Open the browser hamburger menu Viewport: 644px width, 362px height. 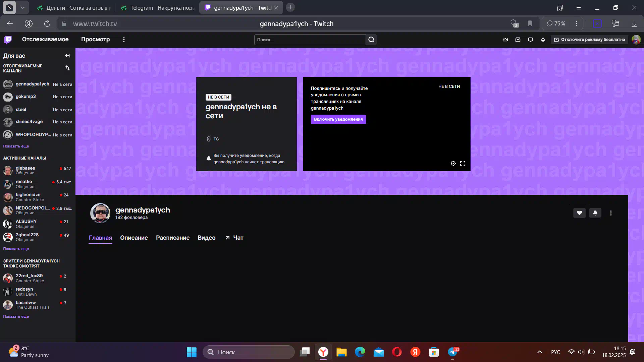point(579,7)
